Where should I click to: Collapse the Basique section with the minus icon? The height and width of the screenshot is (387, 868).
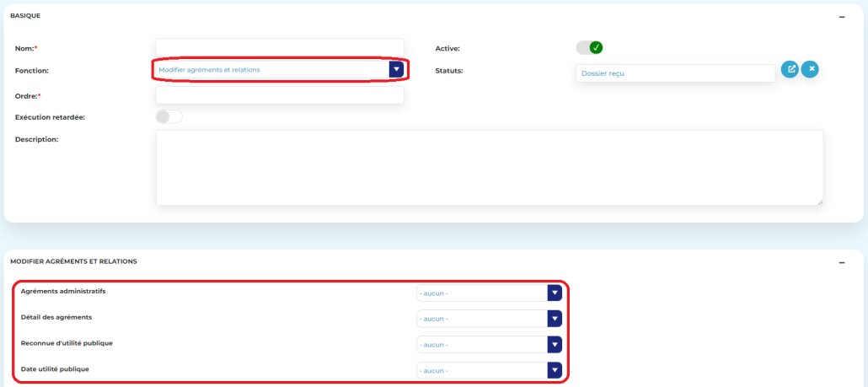pos(842,16)
